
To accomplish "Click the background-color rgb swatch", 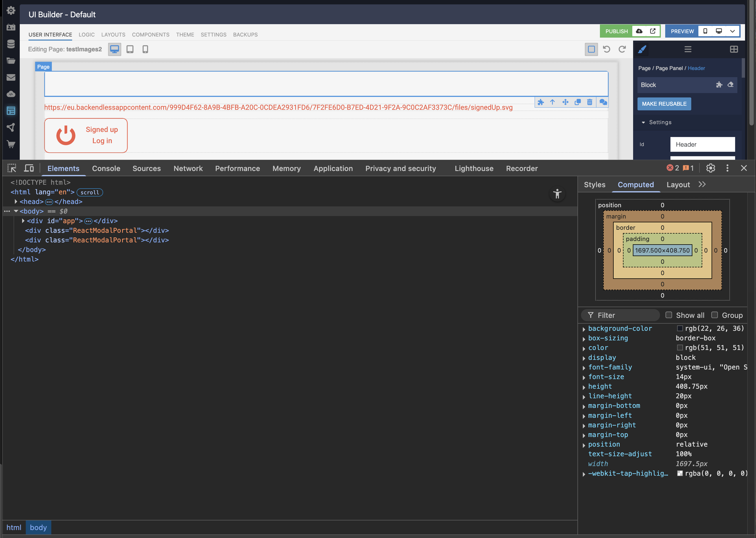I will click(680, 328).
